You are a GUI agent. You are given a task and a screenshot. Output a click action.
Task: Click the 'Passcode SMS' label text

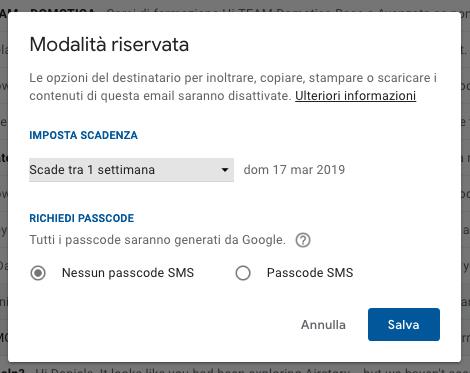click(x=310, y=273)
